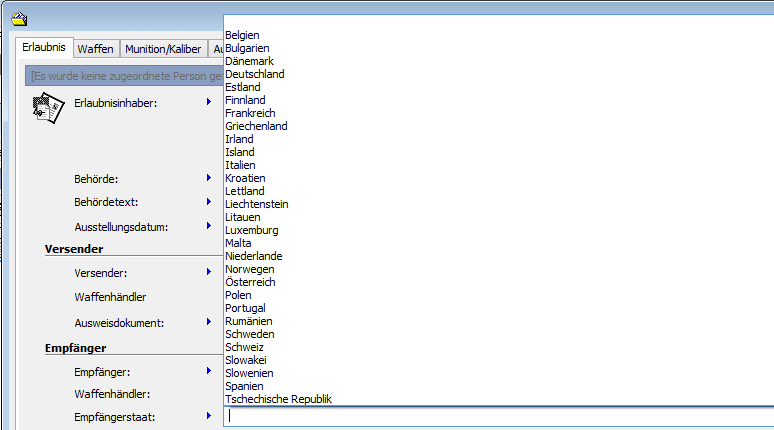This screenshot has height=430, width=774.
Task: Click the arrow next to Ausstellungsdatum
Action: click(x=209, y=226)
